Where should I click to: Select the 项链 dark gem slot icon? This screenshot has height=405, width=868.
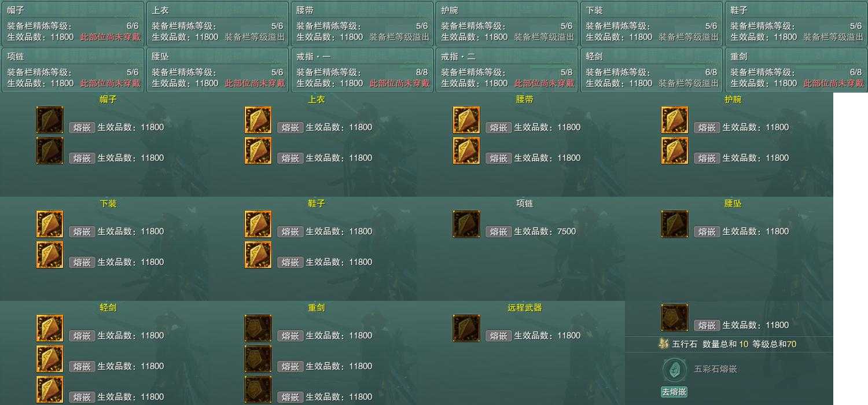[x=466, y=224]
